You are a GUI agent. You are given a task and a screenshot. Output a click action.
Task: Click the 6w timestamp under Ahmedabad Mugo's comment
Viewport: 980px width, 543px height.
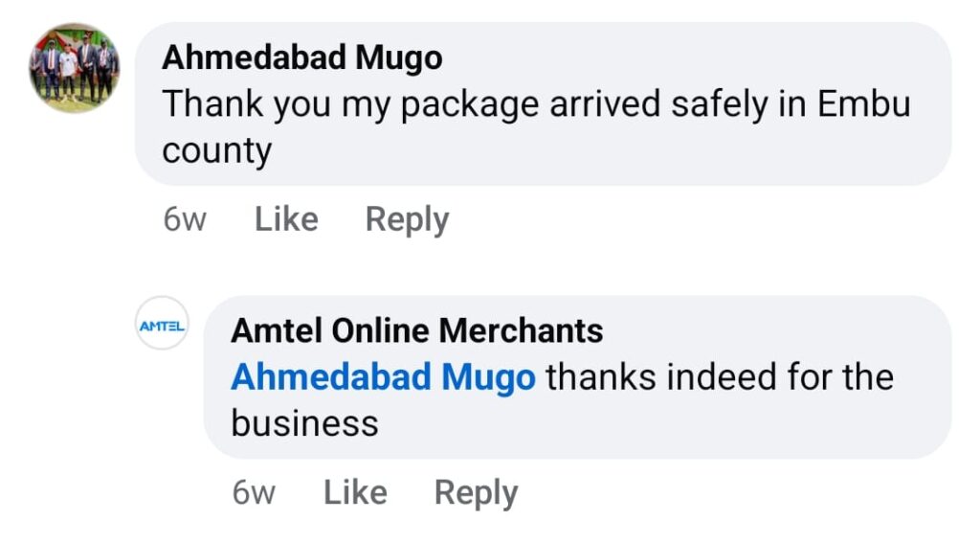(x=185, y=219)
